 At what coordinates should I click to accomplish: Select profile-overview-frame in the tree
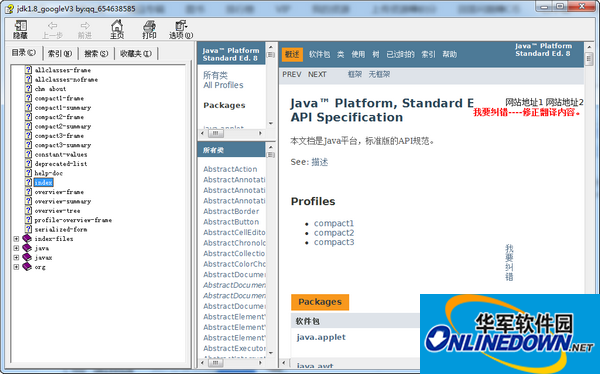click(x=73, y=220)
